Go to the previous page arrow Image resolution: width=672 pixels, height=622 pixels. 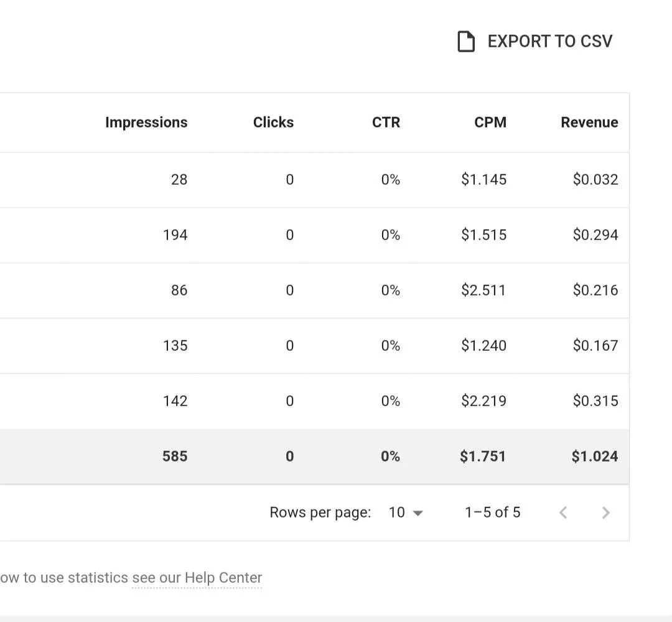(x=563, y=513)
